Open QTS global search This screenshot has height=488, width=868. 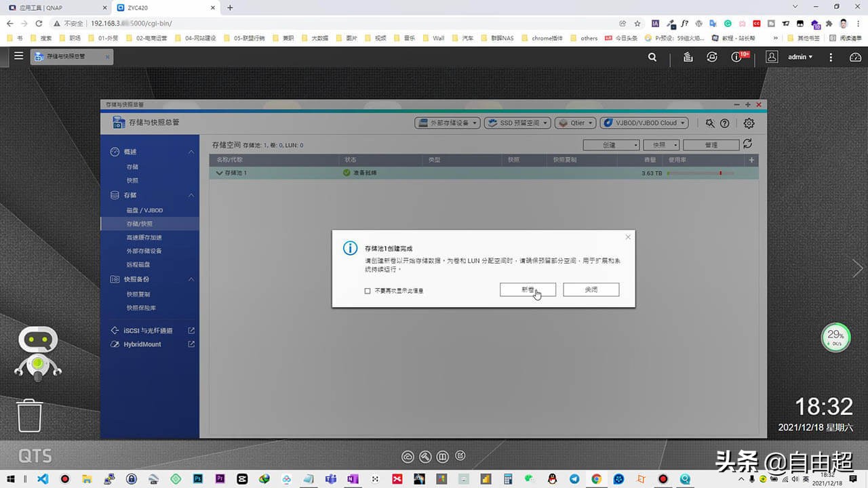coord(652,57)
